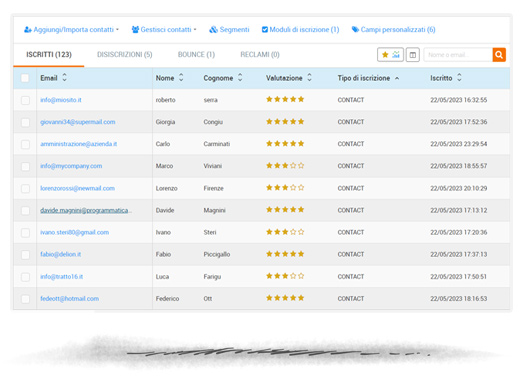Tick the checkbox for lorenzorossi@newmail.com
Image resolution: width=526 pixels, height=387 pixels.
25,189
